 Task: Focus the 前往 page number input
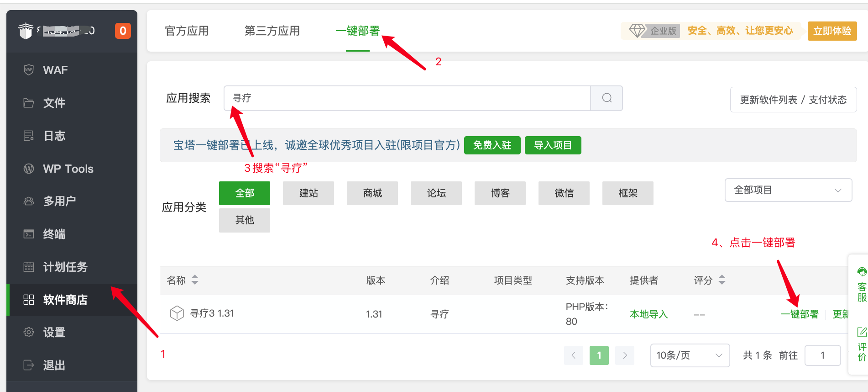pos(822,355)
